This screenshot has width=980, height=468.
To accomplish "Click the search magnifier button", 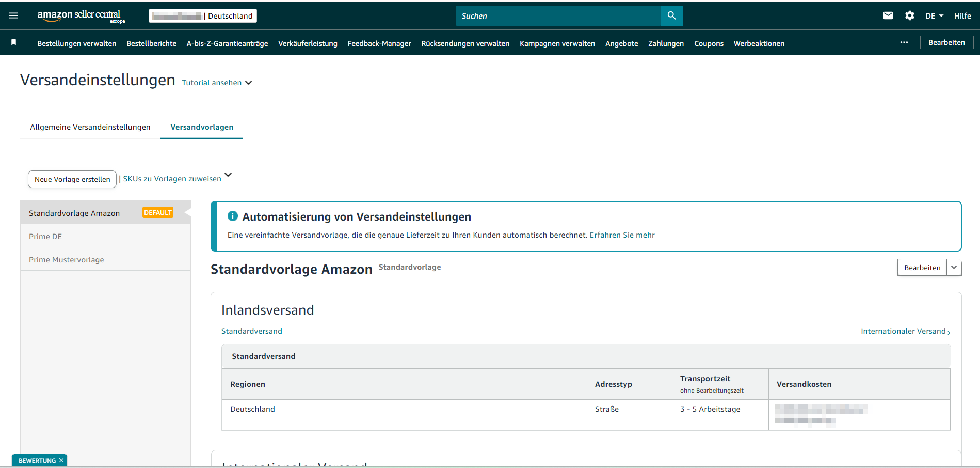I will click(671, 15).
